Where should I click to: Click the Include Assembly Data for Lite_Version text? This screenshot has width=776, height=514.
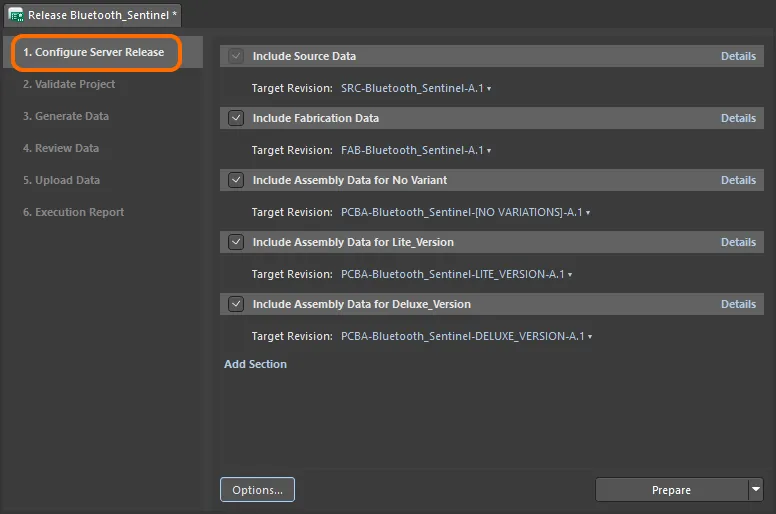pyautogui.click(x=353, y=242)
